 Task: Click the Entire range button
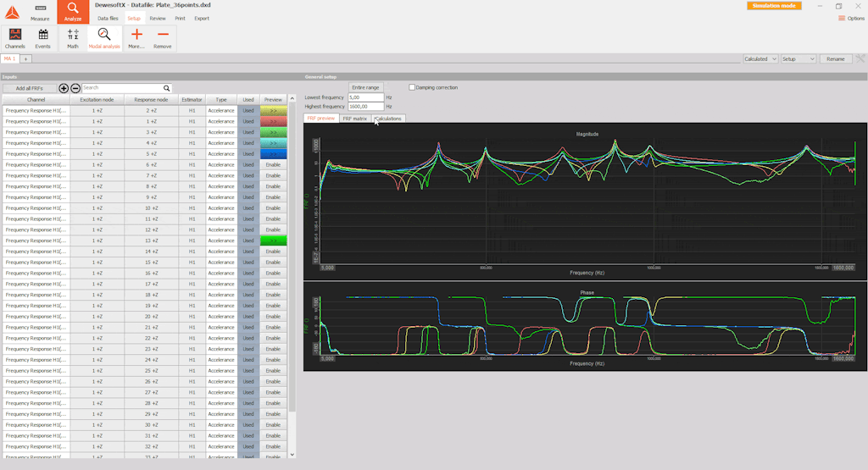point(365,87)
